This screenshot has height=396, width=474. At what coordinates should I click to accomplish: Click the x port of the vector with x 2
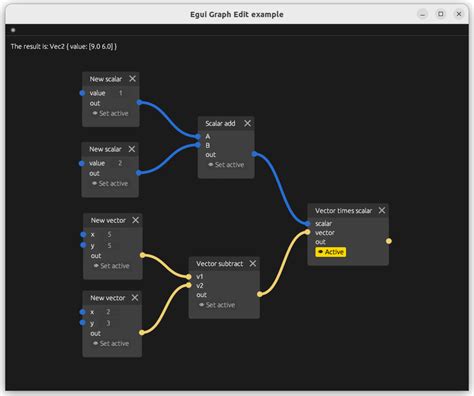point(83,312)
